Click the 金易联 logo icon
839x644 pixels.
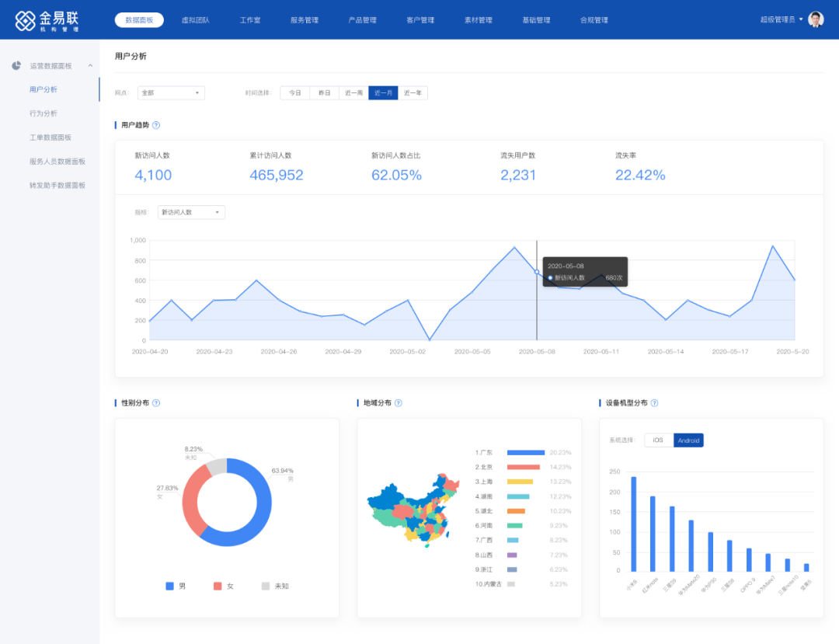[x=26, y=20]
